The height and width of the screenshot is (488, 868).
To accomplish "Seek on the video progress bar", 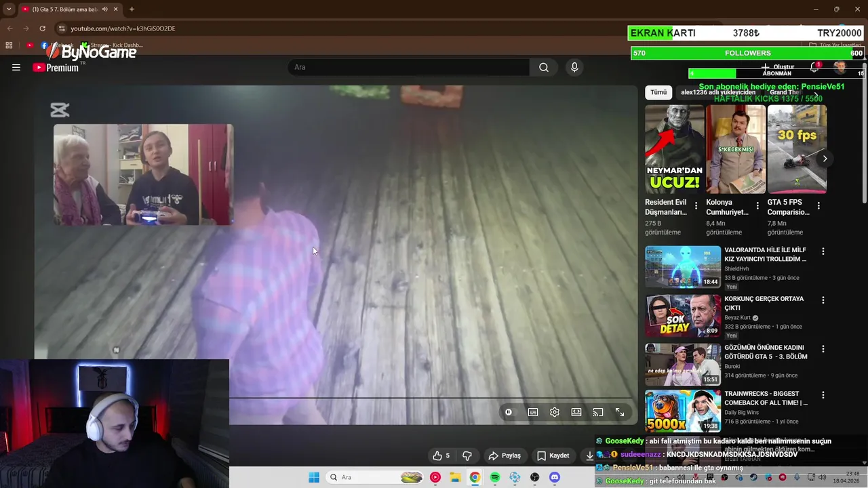I will [431, 399].
